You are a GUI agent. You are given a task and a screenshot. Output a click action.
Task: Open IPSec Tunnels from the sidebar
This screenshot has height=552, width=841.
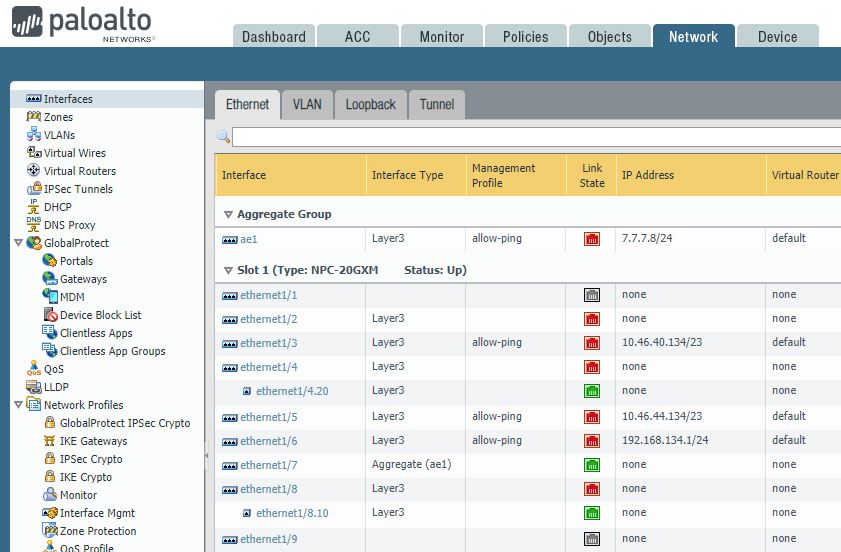click(78, 189)
